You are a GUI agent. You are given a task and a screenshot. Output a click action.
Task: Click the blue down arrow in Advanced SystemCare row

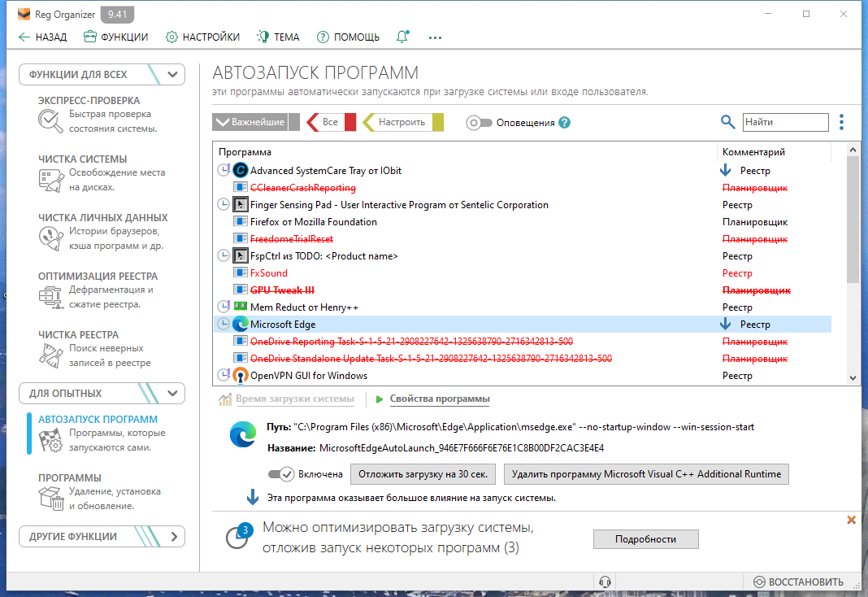pos(725,170)
